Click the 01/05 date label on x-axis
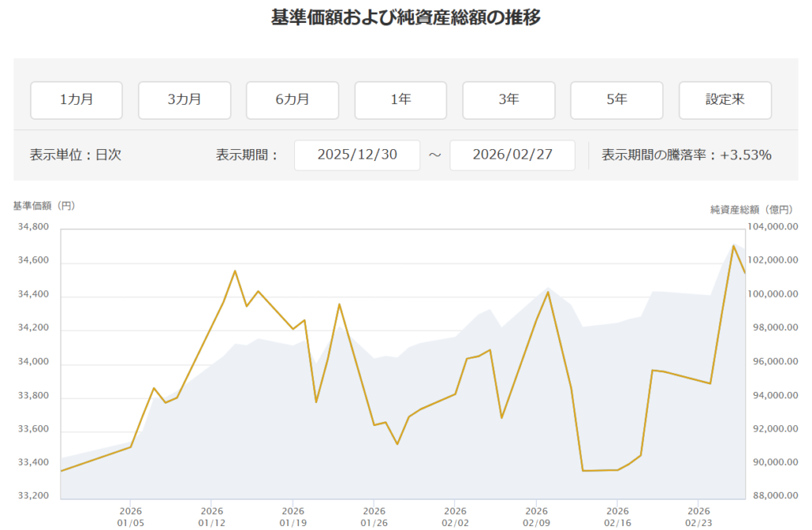812x530 pixels. click(131, 517)
